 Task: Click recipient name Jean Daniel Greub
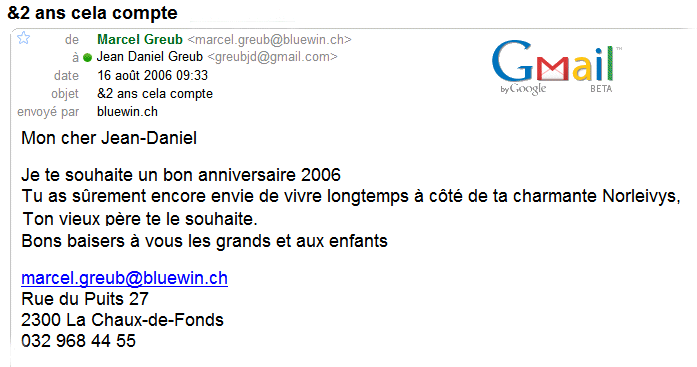tap(150, 57)
